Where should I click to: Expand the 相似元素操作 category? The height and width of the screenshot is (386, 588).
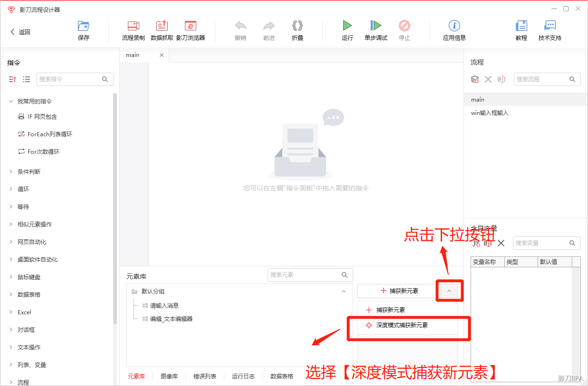(x=11, y=224)
